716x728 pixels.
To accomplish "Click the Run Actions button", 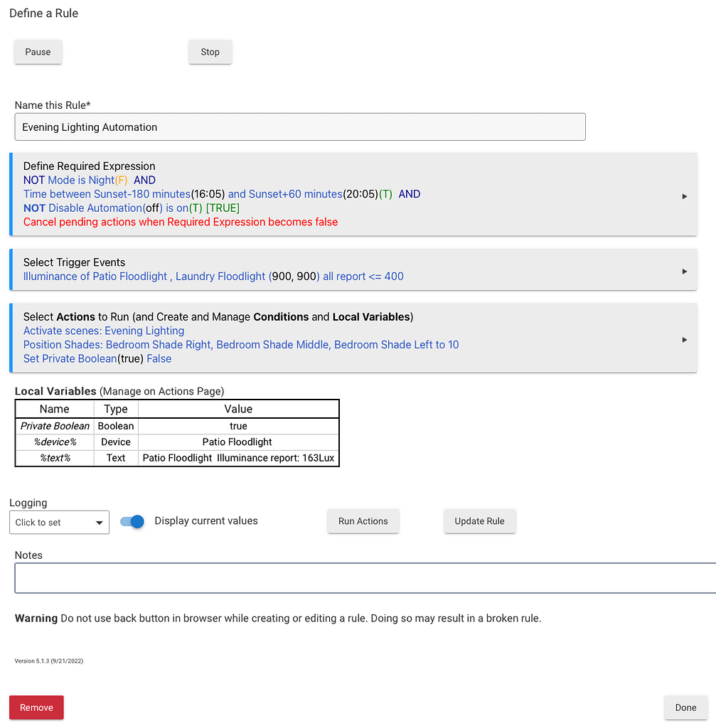I will [x=363, y=521].
